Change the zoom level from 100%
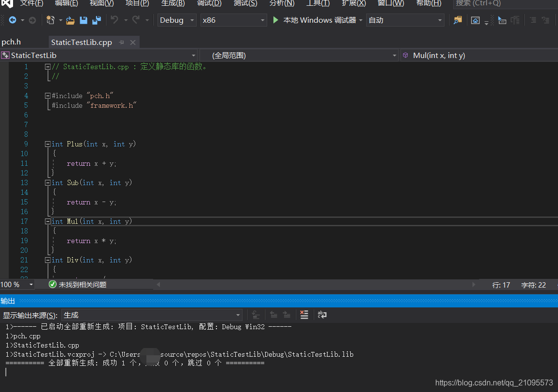 (17, 284)
